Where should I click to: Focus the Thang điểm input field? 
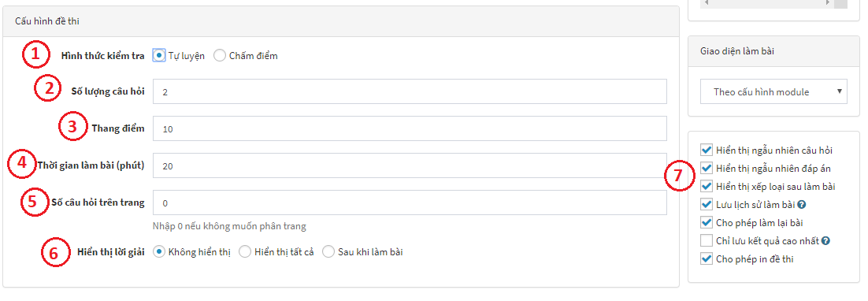pyautogui.click(x=410, y=128)
